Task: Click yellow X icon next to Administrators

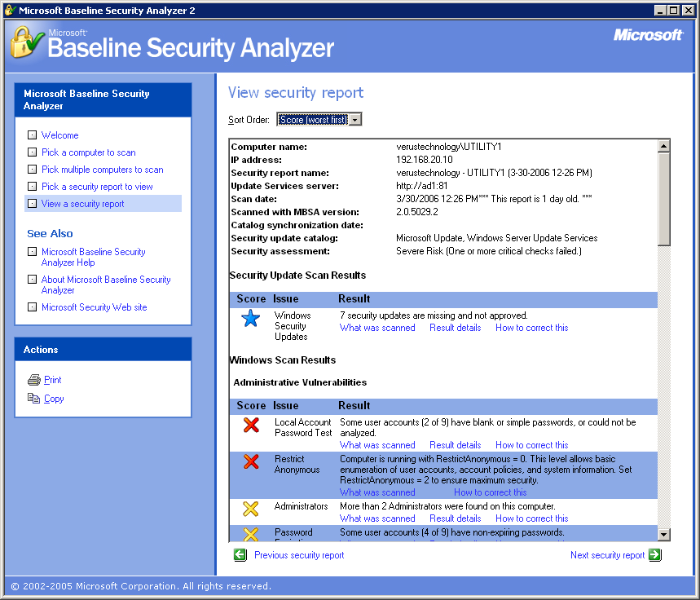Action: tap(251, 509)
